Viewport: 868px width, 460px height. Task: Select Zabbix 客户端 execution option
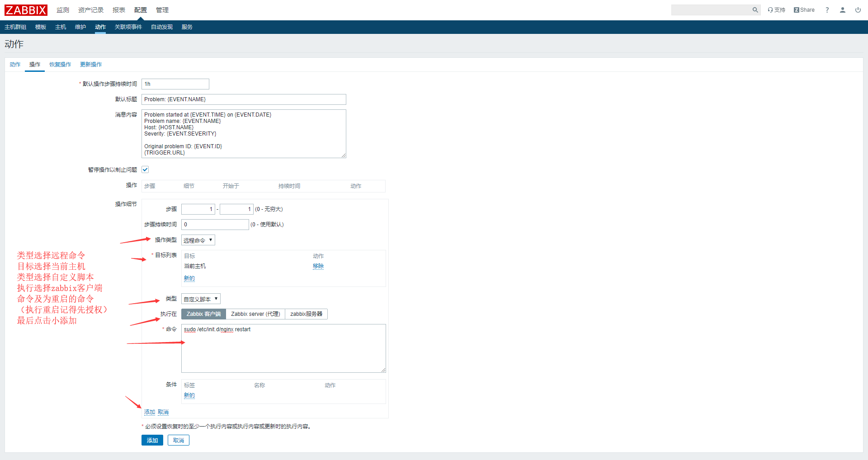203,314
